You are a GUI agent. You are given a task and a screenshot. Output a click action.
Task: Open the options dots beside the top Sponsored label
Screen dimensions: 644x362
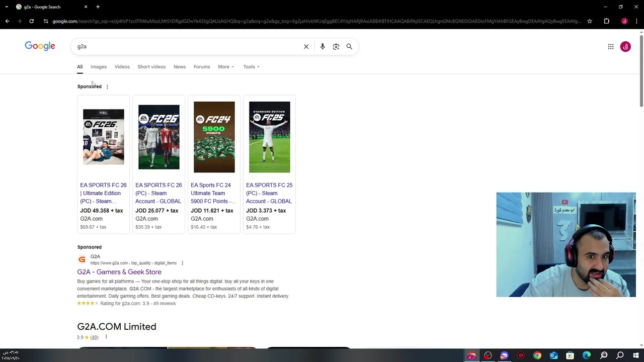(x=107, y=87)
